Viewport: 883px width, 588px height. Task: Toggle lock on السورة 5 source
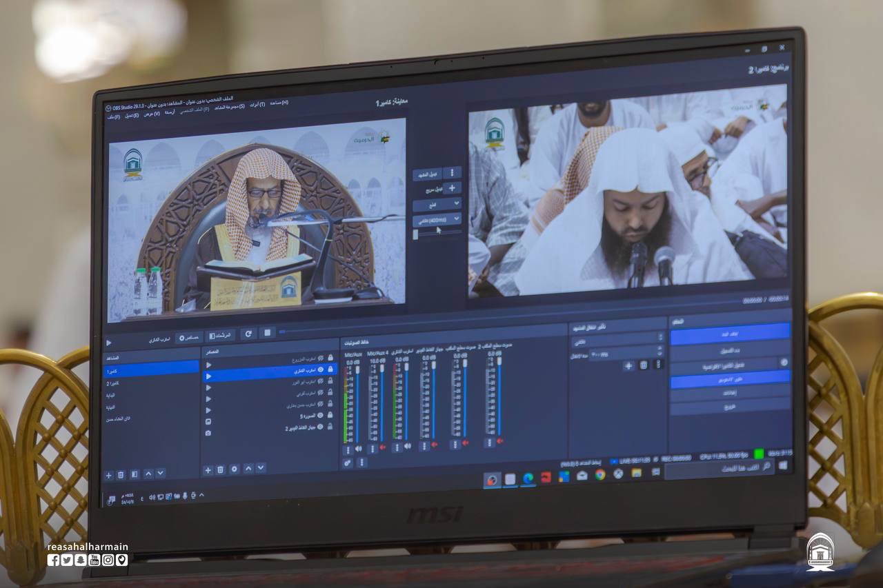pos(330,414)
